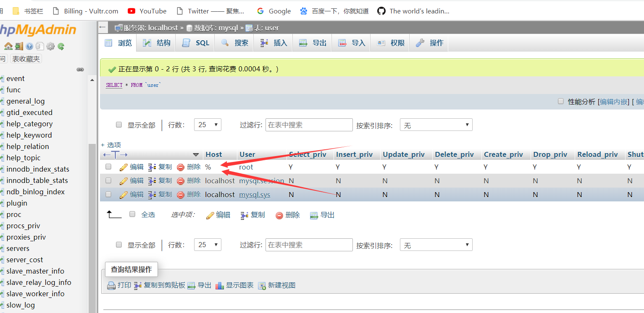Enable the 性能分析 profiling checkbox

[x=560, y=102]
